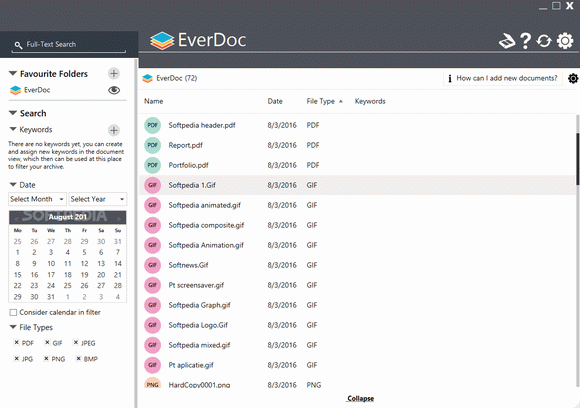Click the Pt screensaver.gif file name
The image size is (580, 408).
196,285
